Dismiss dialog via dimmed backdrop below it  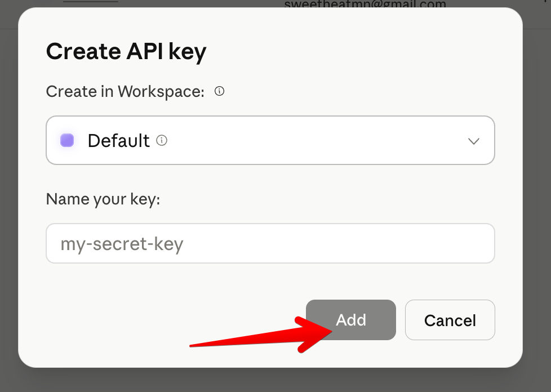(x=270, y=381)
